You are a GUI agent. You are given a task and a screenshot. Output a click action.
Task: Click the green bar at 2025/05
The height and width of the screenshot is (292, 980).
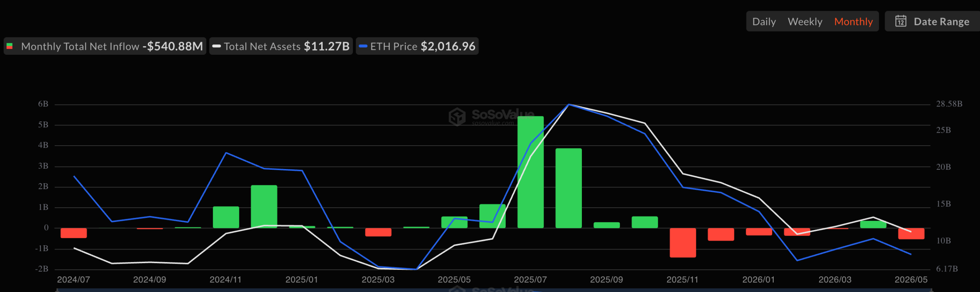point(454,222)
